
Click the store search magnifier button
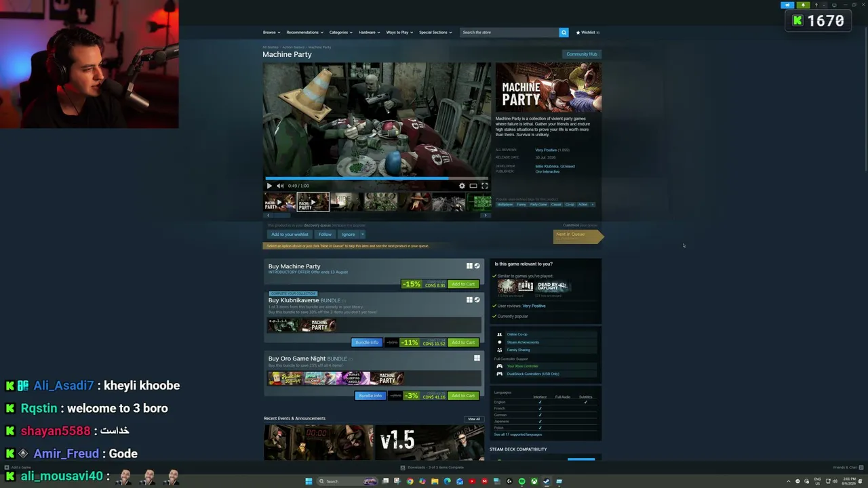pos(564,33)
